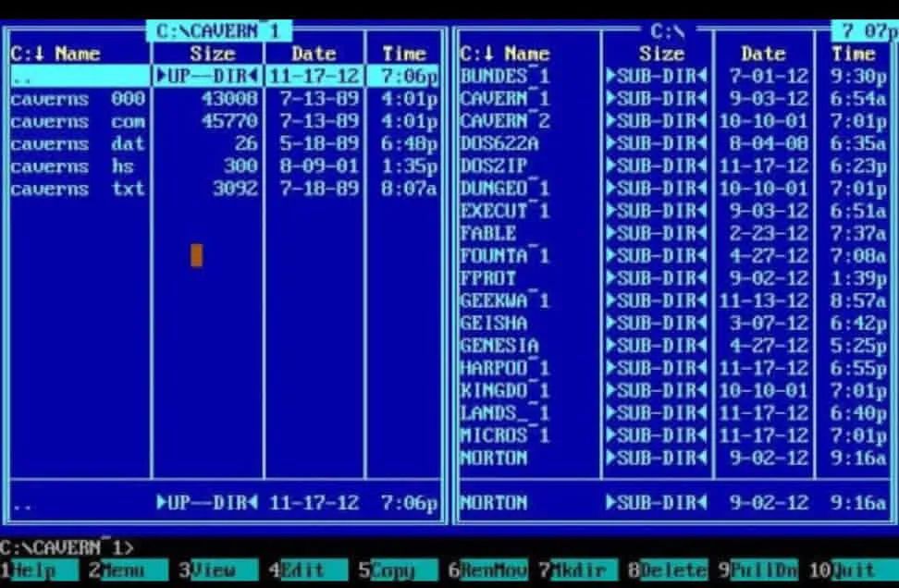Click the left panel title C:\CAVERN~1

click(x=219, y=31)
